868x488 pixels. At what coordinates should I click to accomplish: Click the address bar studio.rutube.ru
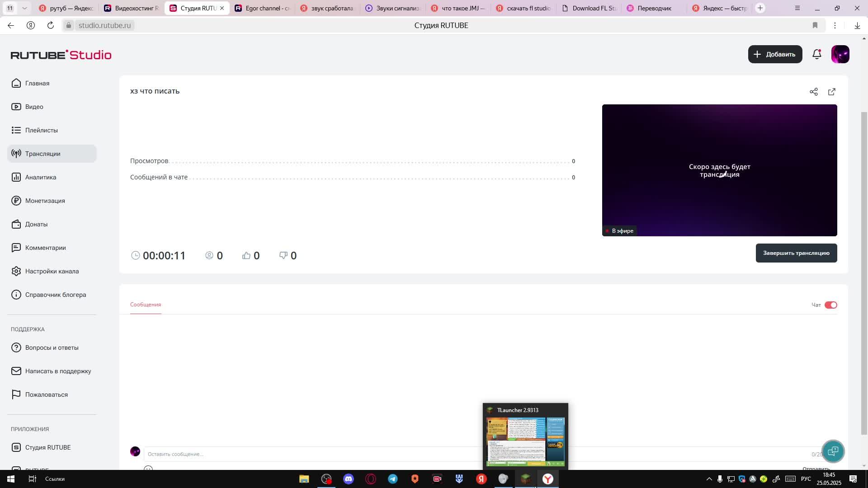point(104,25)
